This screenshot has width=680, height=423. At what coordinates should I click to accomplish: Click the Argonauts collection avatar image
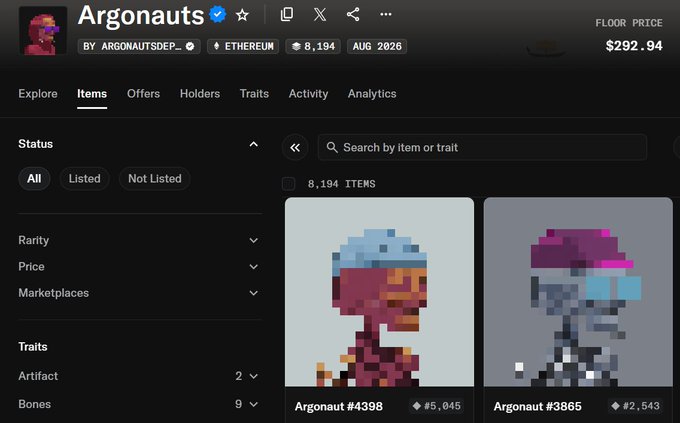43,30
